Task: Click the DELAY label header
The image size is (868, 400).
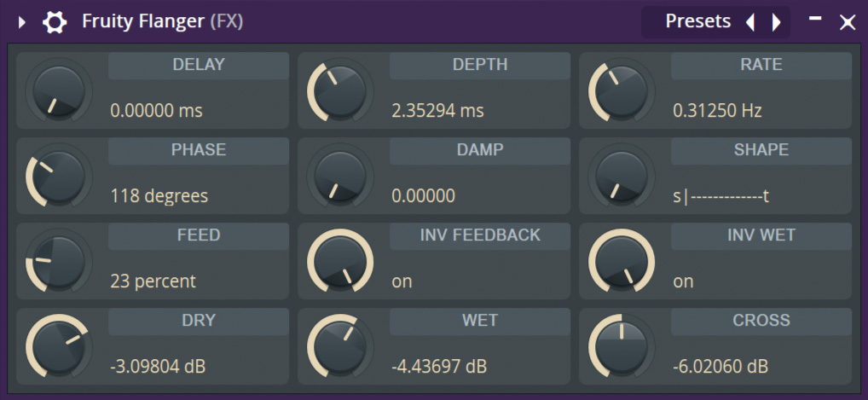Action: click(198, 66)
